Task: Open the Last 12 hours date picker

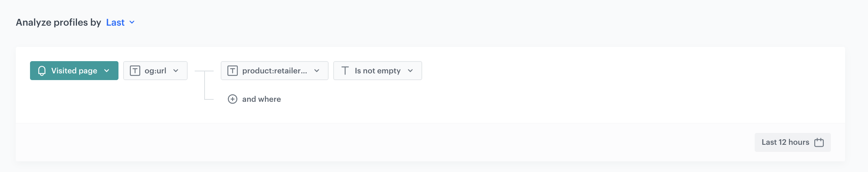Action: point(785,142)
